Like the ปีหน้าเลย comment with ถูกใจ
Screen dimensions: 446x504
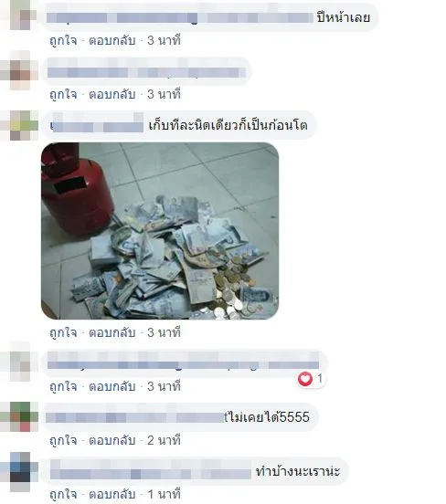click(x=63, y=40)
